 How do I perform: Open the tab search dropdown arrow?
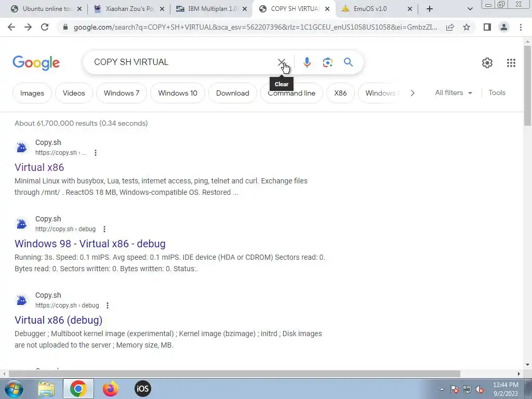(x=470, y=9)
